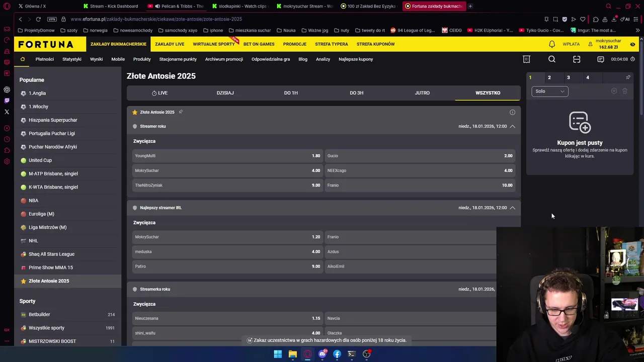Open Zakłady Live section

pos(170,44)
